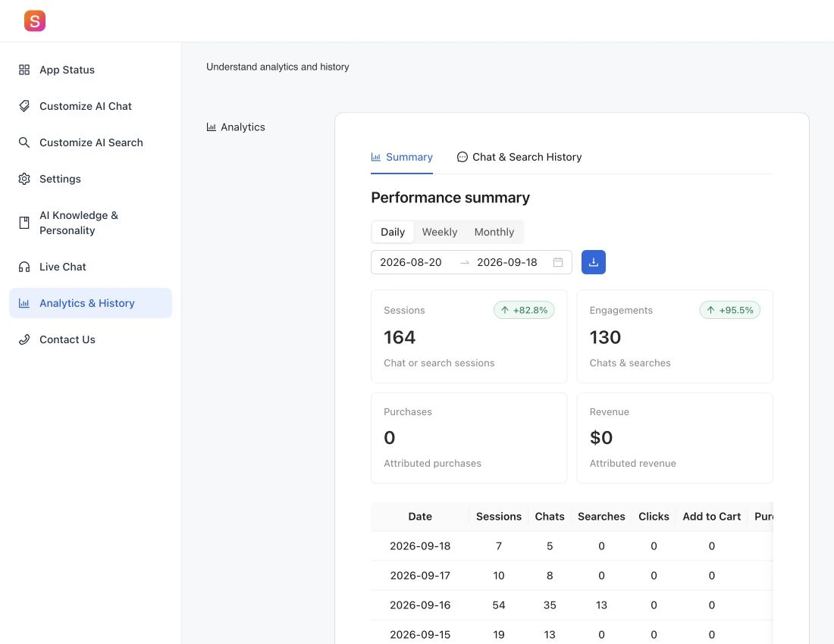Click the Performance summary heading
The height and width of the screenshot is (644, 834).
[x=450, y=198]
